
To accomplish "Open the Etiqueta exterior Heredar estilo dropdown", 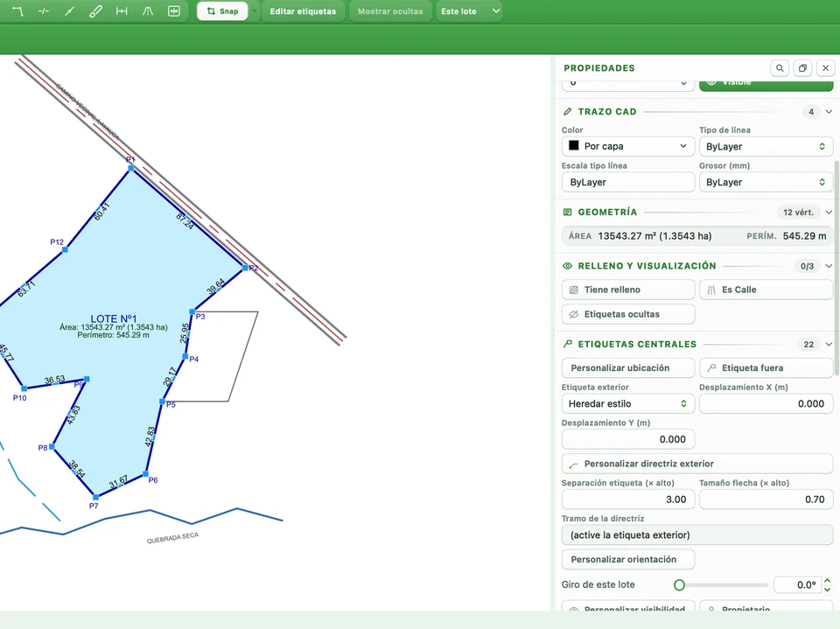I will (628, 403).
